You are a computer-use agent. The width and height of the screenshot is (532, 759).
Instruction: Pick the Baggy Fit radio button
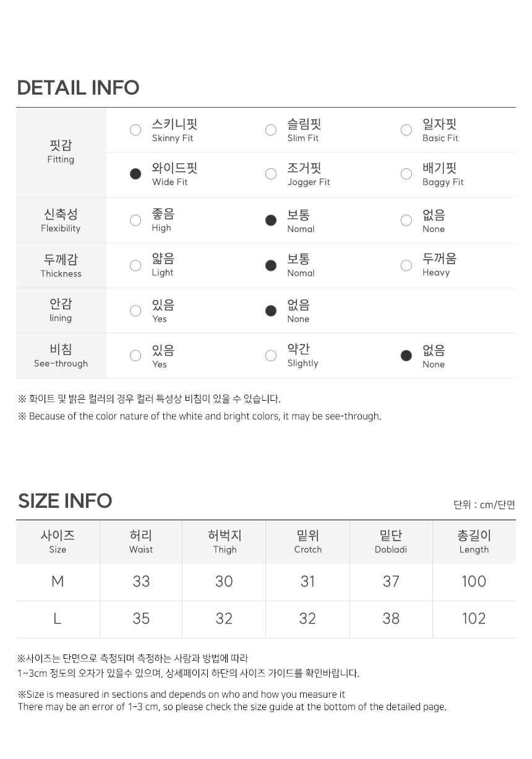pos(406,174)
